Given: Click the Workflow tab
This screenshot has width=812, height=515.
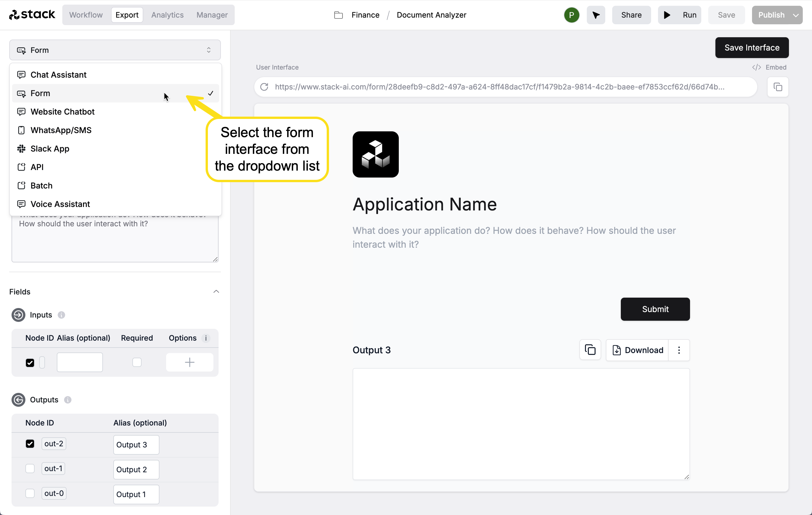Looking at the screenshot, I should pyautogui.click(x=85, y=15).
